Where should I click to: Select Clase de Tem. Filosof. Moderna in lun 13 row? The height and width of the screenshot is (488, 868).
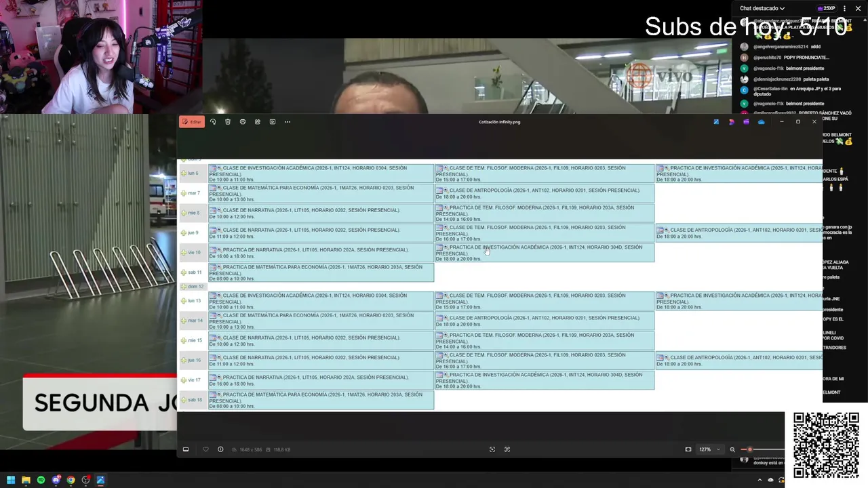(545, 301)
